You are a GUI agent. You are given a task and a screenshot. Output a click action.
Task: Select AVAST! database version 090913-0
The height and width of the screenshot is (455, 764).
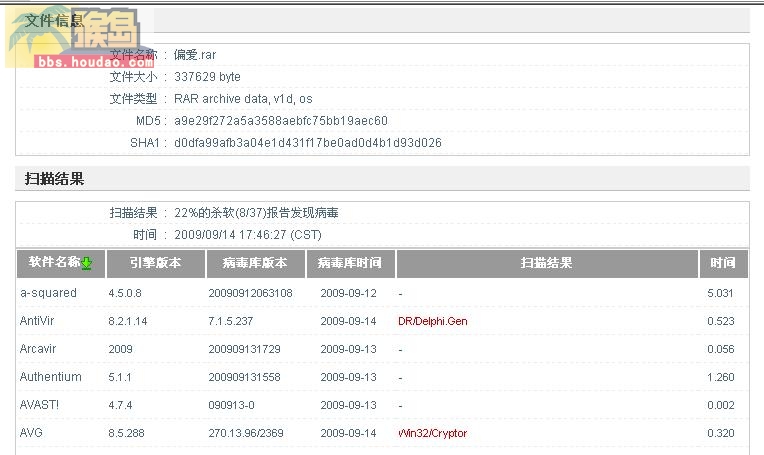pos(231,405)
